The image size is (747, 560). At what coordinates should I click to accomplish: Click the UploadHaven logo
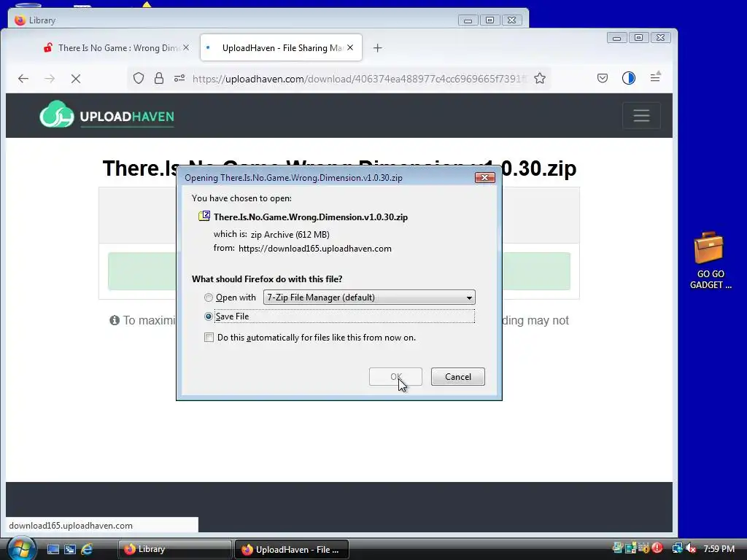(107, 114)
